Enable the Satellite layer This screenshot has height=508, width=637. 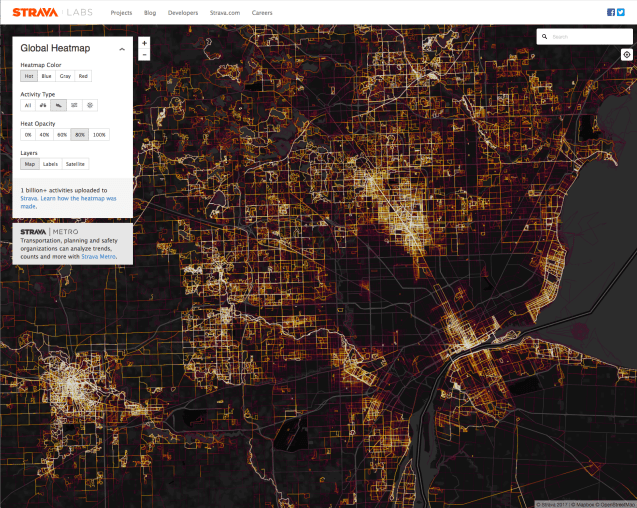coord(75,163)
